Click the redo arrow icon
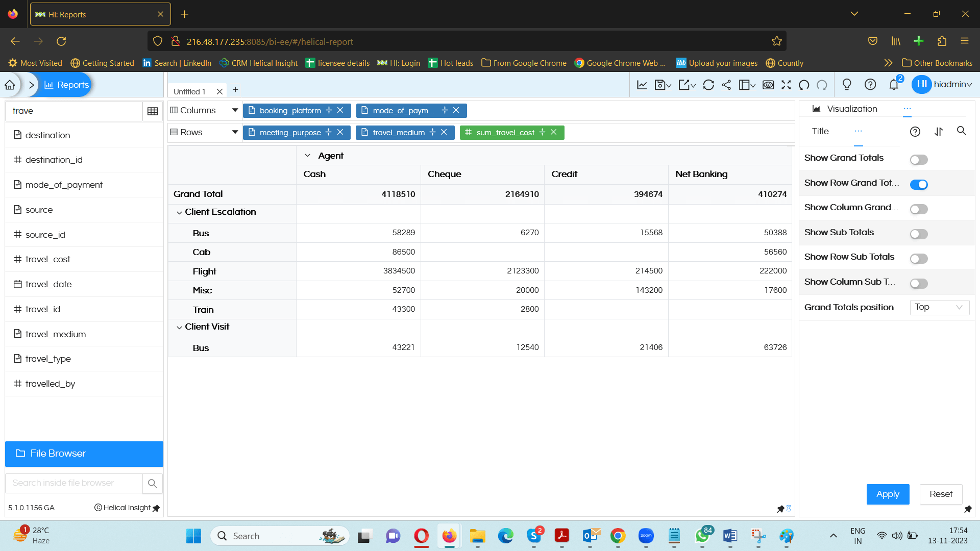The height and width of the screenshot is (551, 980). pyautogui.click(x=822, y=85)
